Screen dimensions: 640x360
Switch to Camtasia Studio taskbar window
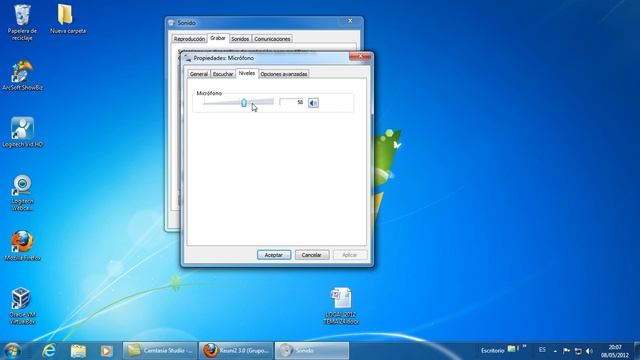tap(160, 350)
